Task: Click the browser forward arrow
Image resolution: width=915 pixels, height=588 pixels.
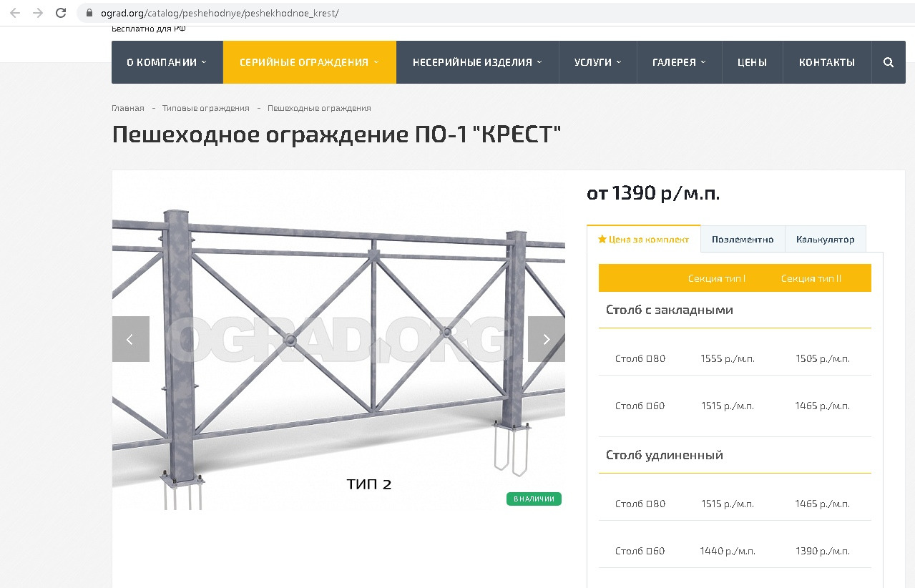Action: click(x=38, y=13)
